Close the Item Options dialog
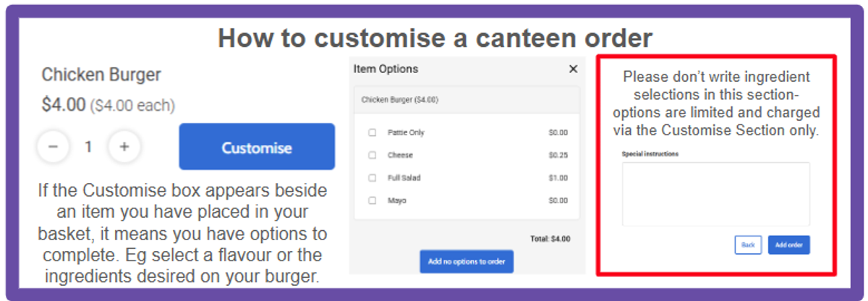This screenshot has width=868, height=301. pyautogui.click(x=573, y=69)
